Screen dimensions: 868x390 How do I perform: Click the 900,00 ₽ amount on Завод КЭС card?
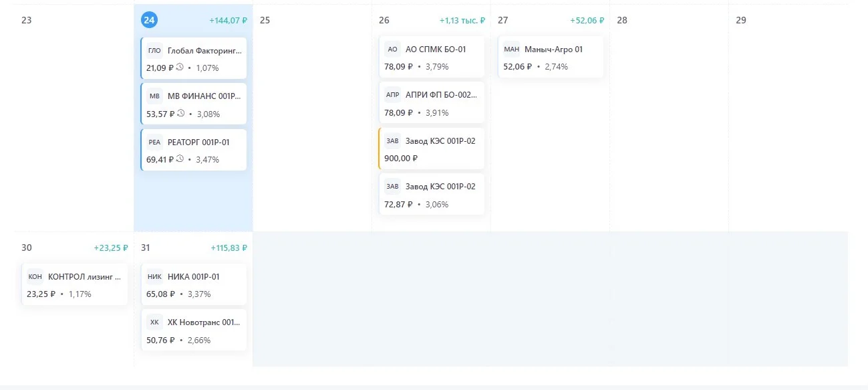401,159
